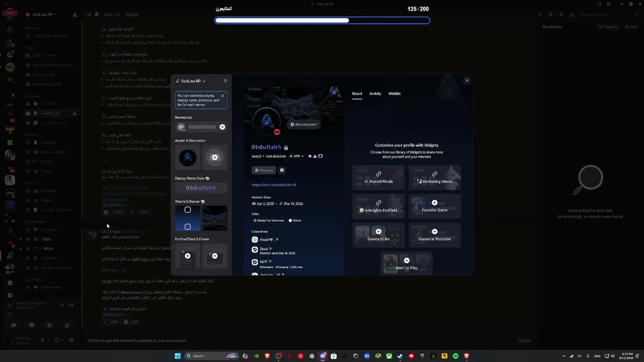Viewport: 644px width, 362px height.
Task: Close the profile customization modal
Action: click(467, 80)
